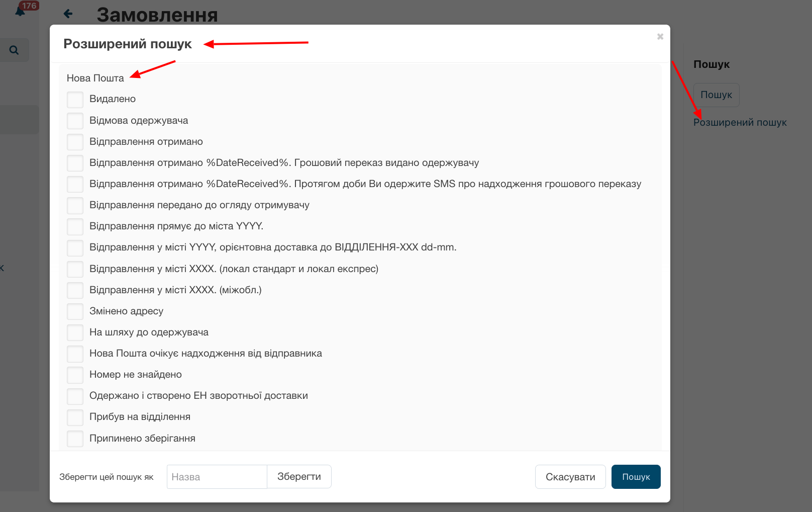This screenshot has width=812, height=512.
Task: Open the Розширений пошук link in sidebar
Action: [x=740, y=123]
